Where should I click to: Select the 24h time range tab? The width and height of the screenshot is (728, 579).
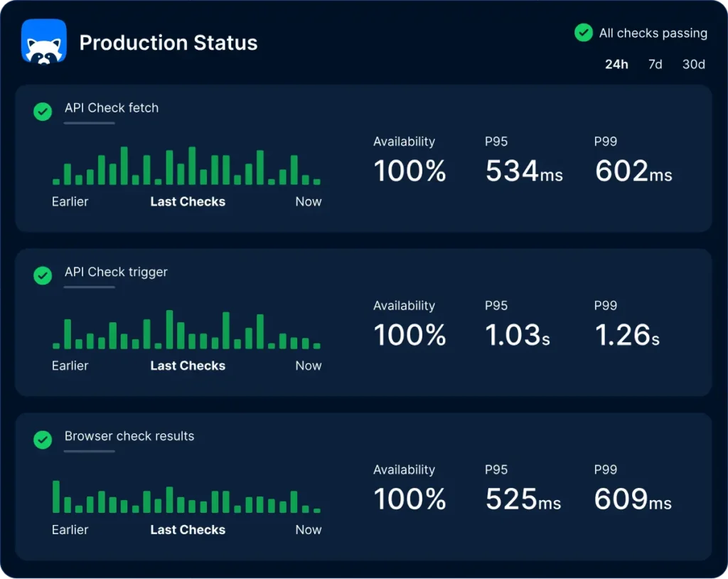pos(616,64)
